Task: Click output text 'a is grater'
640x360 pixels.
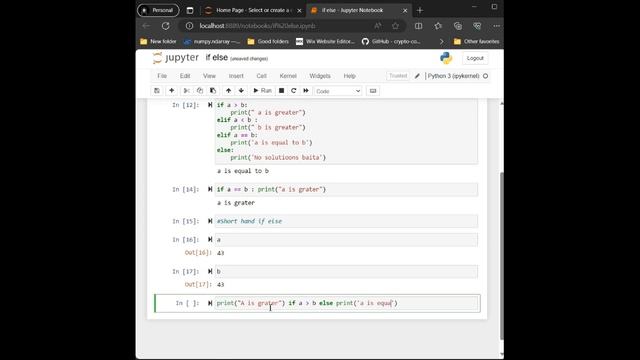Action: coord(236,203)
